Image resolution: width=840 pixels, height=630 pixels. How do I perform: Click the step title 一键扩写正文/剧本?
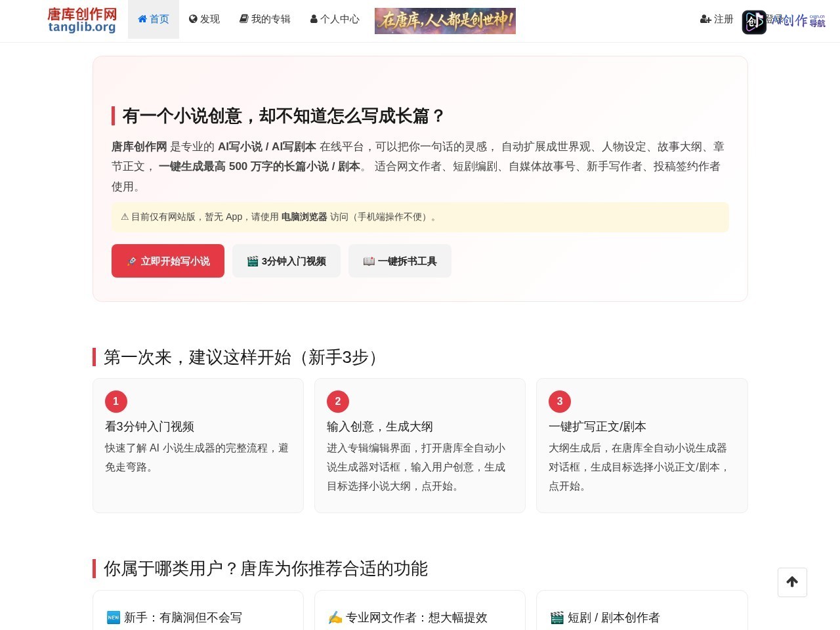click(x=597, y=427)
